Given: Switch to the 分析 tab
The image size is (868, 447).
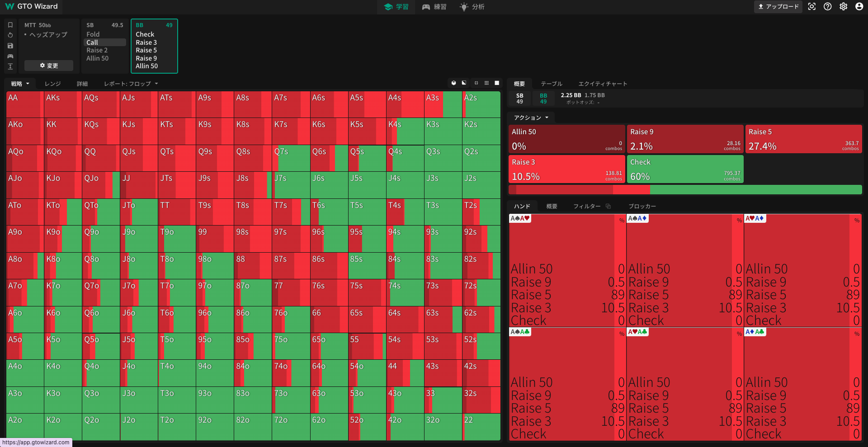Looking at the screenshot, I should pos(472,7).
